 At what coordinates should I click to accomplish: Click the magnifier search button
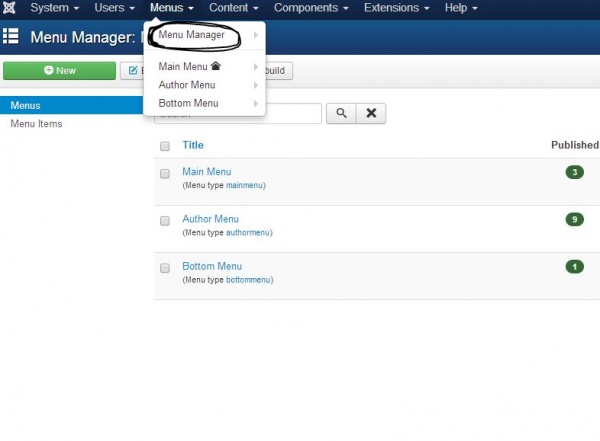tap(341, 113)
